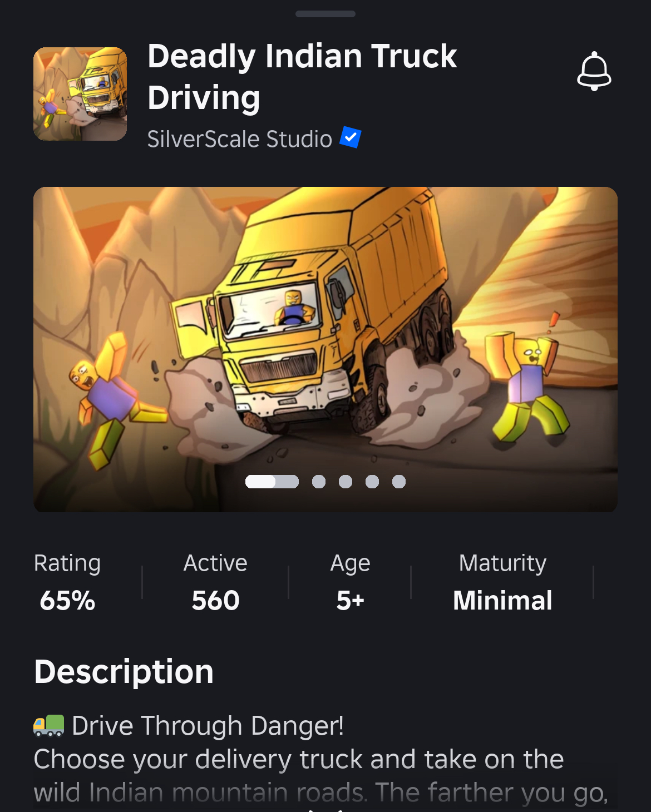Image resolution: width=651 pixels, height=812 pixels.
Task: View the 65% Rating stat
Action: coord(67,582)
